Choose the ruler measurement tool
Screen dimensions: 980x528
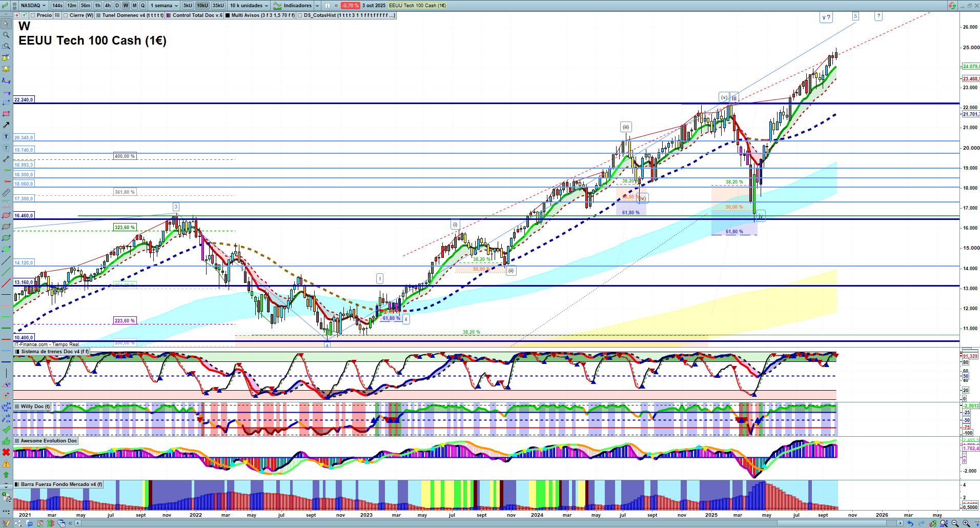(6, 193)
